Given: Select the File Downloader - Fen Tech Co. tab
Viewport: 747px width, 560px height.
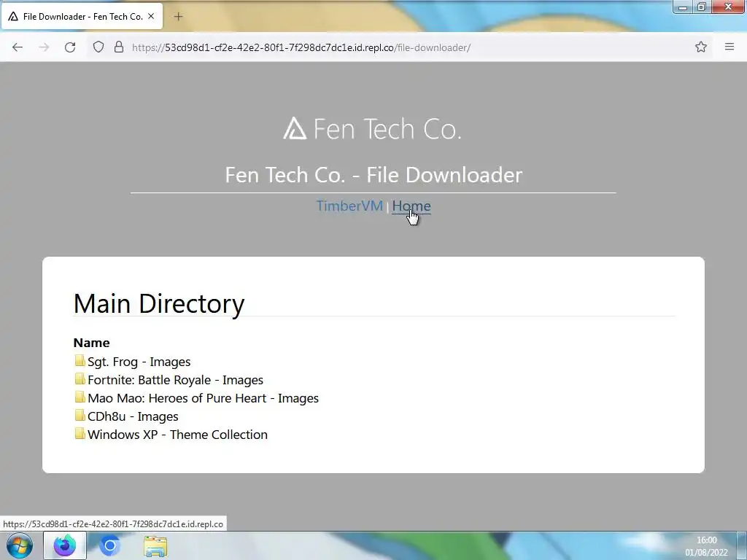Looking at the screenshot, I should point(82,16).
